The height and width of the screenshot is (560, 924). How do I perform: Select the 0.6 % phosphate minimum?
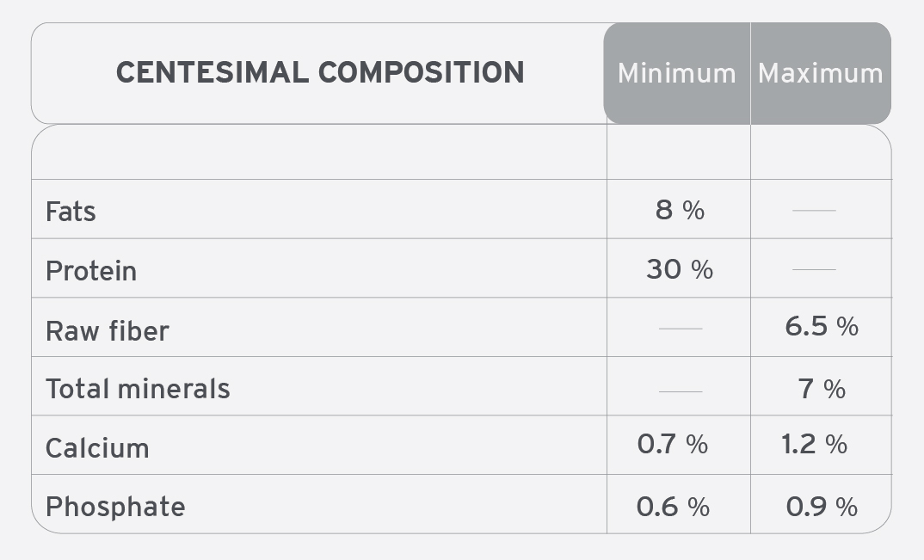pyautogui.click(x=673, y=507)
